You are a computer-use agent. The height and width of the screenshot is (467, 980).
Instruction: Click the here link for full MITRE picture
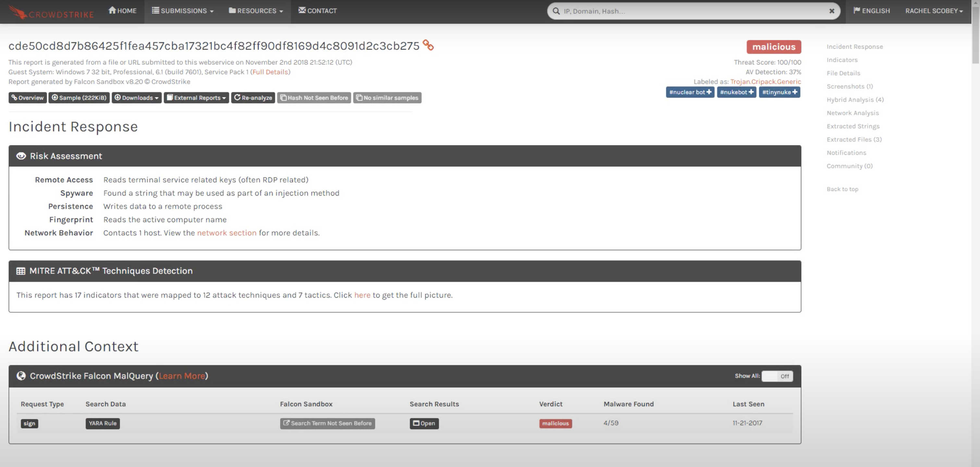coord(362,295)
